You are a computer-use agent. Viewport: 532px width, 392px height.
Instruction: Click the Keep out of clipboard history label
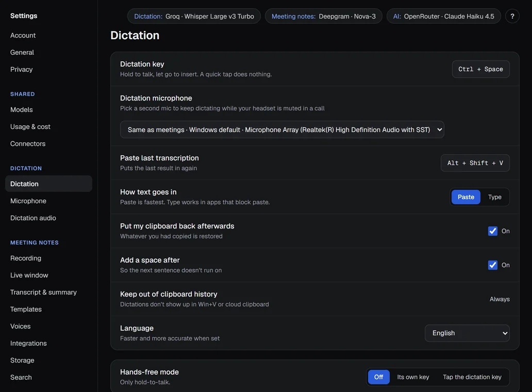(x=169, y=294)
